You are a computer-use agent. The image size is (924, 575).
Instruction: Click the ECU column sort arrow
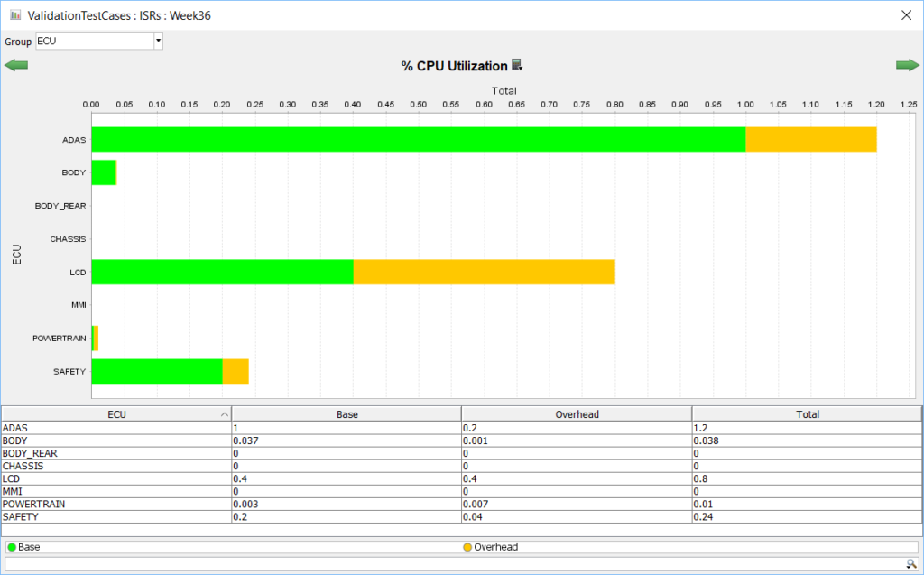[x=224, y=414]
